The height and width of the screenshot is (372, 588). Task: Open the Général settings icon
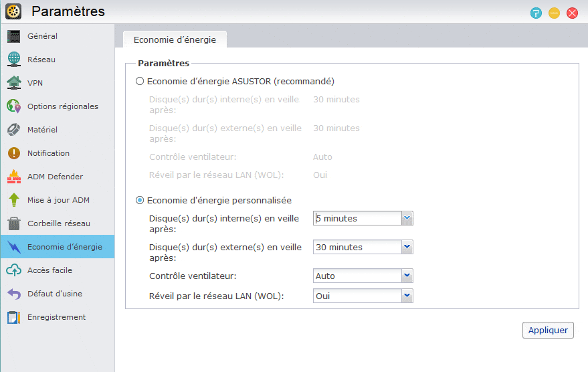coord(14,36)
